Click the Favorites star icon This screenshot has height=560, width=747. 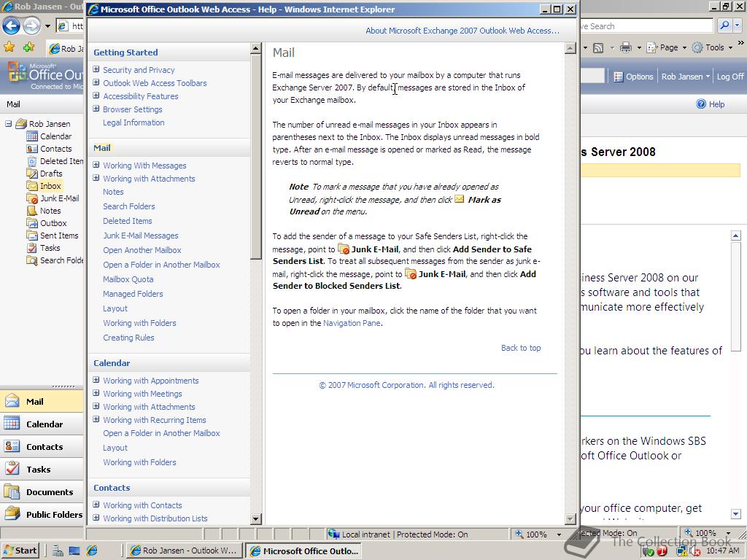pos(9,47)
